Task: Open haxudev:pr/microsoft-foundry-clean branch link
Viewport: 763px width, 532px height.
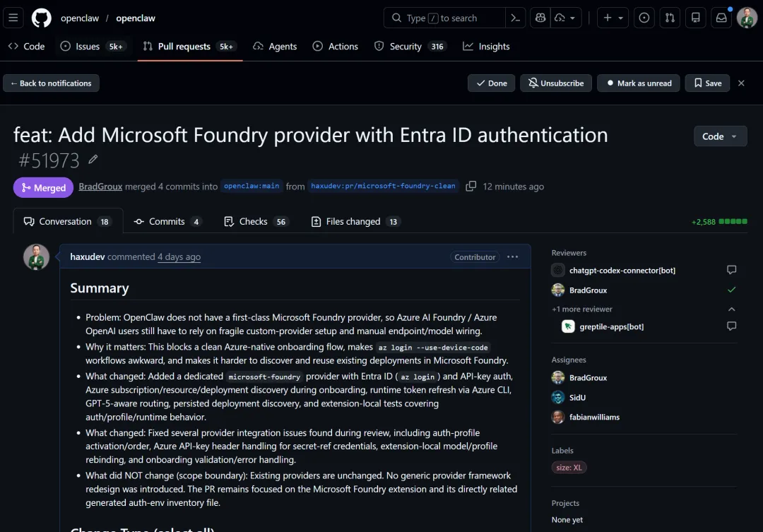Action: point(383,186)
